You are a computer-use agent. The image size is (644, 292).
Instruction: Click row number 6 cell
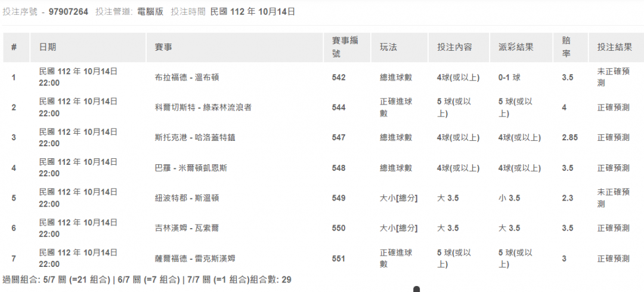click(14, 228)
